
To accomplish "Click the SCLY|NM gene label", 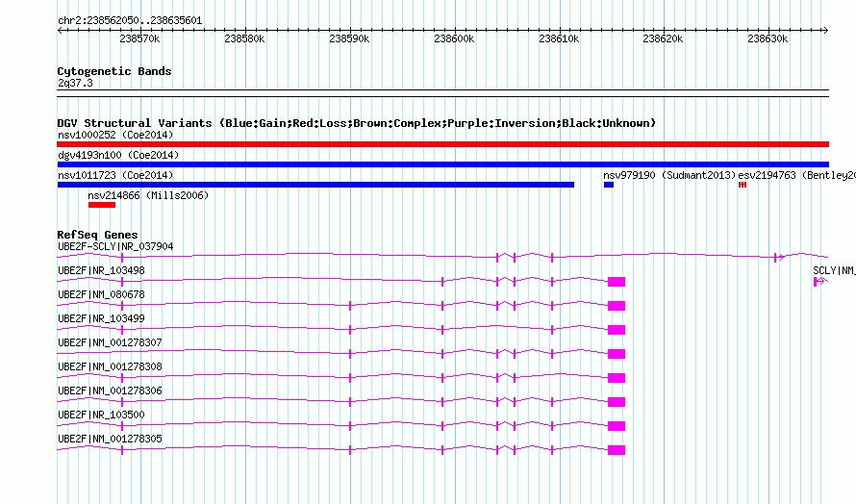I will [834, 270].
